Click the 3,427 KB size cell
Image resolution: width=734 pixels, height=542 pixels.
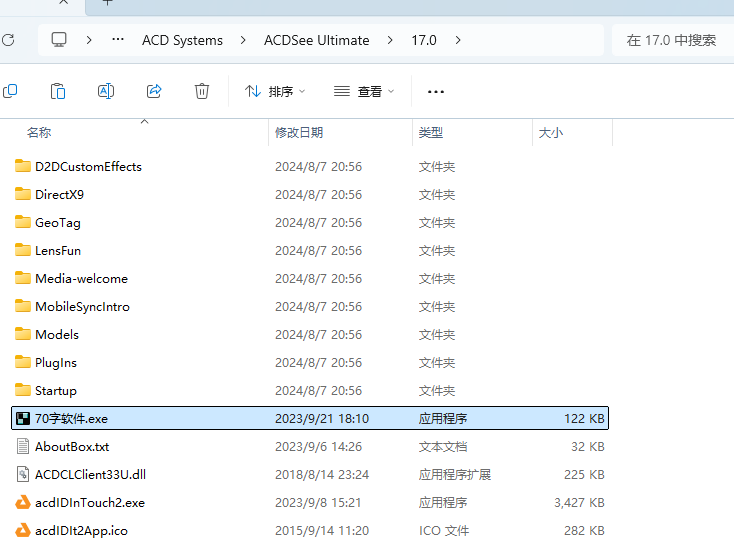(x=580, y=503)
